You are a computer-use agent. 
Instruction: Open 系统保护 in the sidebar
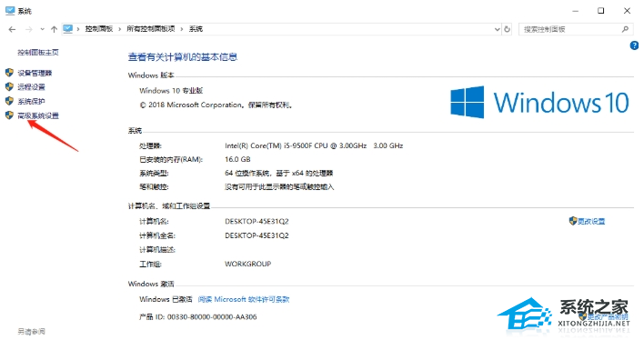[31, 102]
